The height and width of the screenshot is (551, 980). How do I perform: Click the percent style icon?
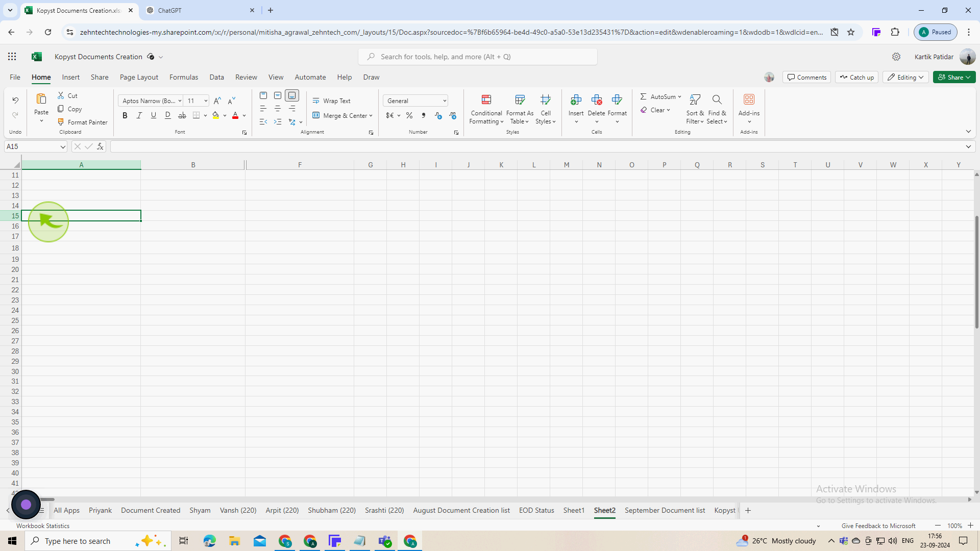[x=409, y=116]
